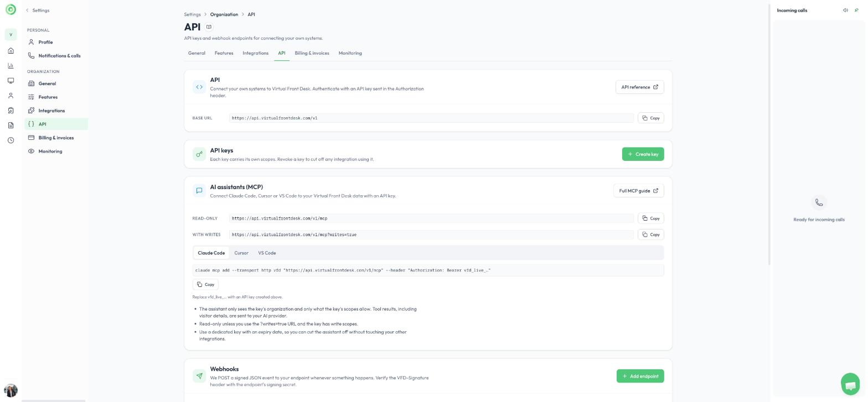Open the API reference link

point(639,87)
